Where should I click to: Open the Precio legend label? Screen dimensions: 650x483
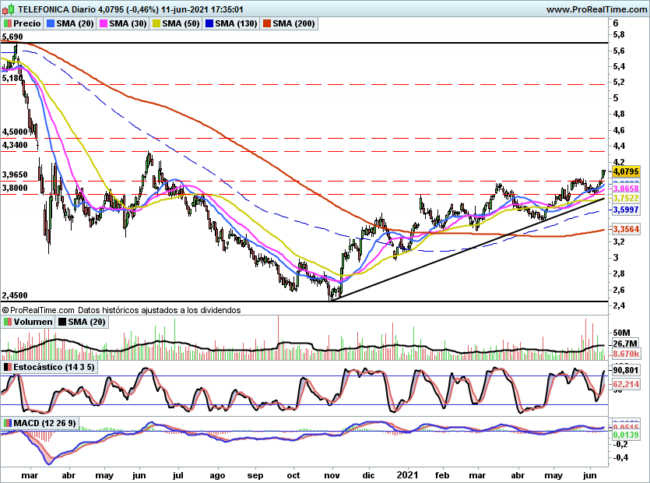point(27,24)
